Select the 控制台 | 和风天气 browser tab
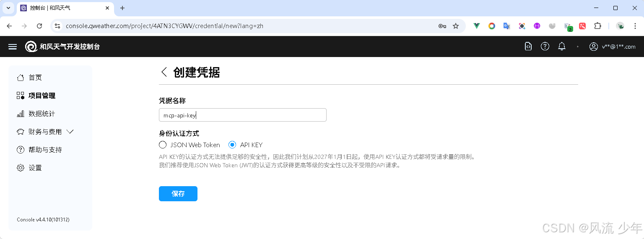Viewport: 644px width, 239px height. pyautogui.click(x=65, y=8)
